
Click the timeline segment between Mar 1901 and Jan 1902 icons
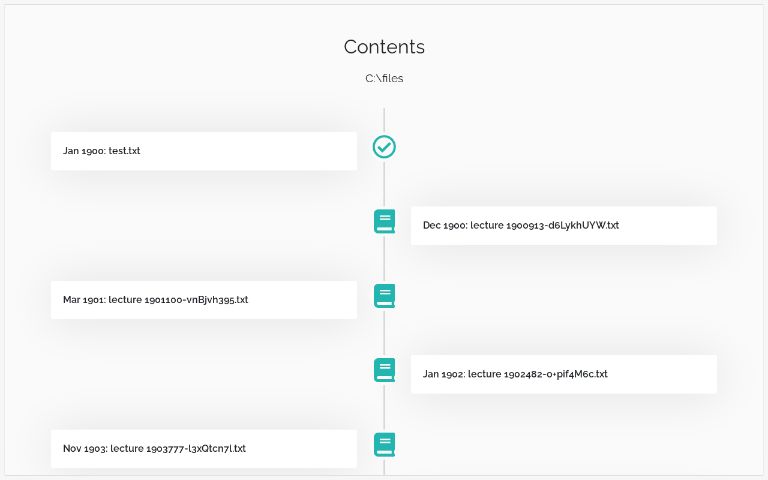[x=384, y=333]
